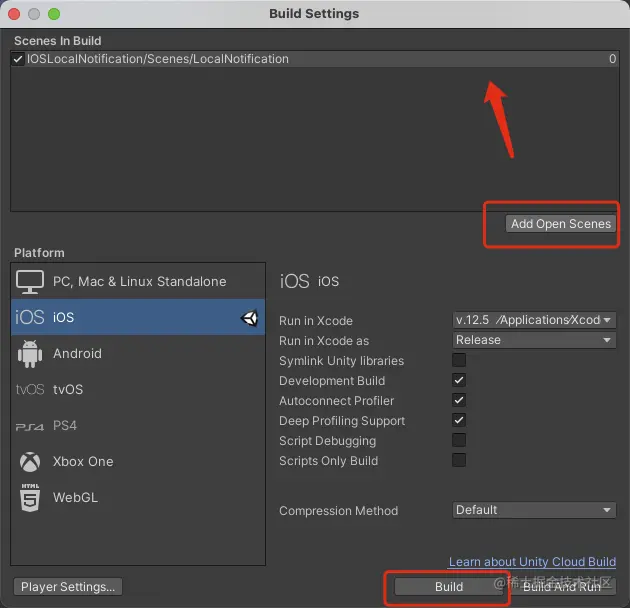Toggle Autoconnect Profiler checkbox
This screenshot has height=608, width=630.
click(x=459, y=400)
